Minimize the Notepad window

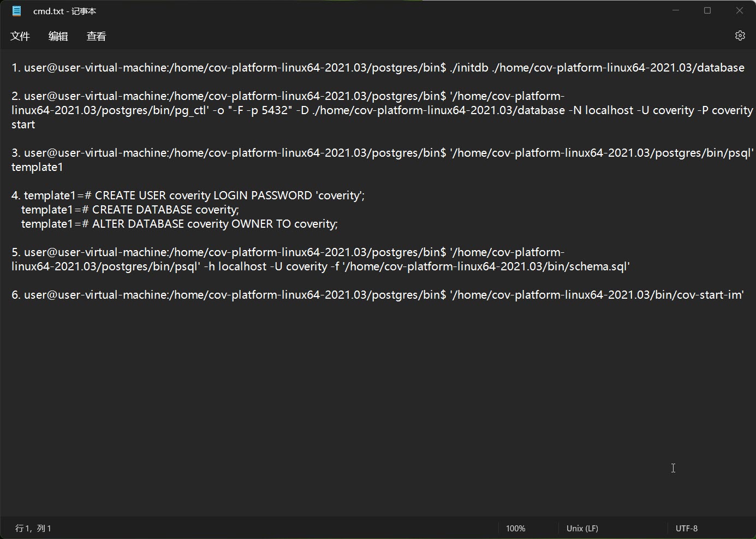676,11
